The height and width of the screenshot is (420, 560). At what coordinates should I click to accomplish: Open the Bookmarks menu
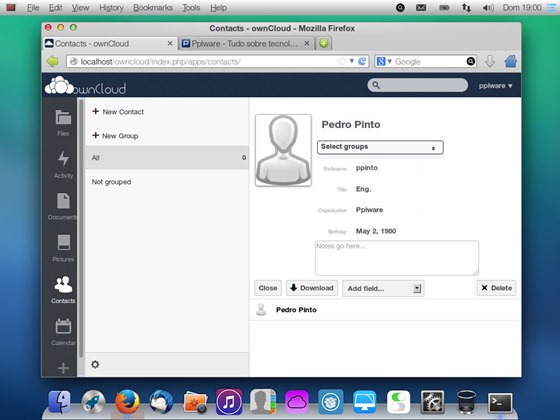point(153,8)
